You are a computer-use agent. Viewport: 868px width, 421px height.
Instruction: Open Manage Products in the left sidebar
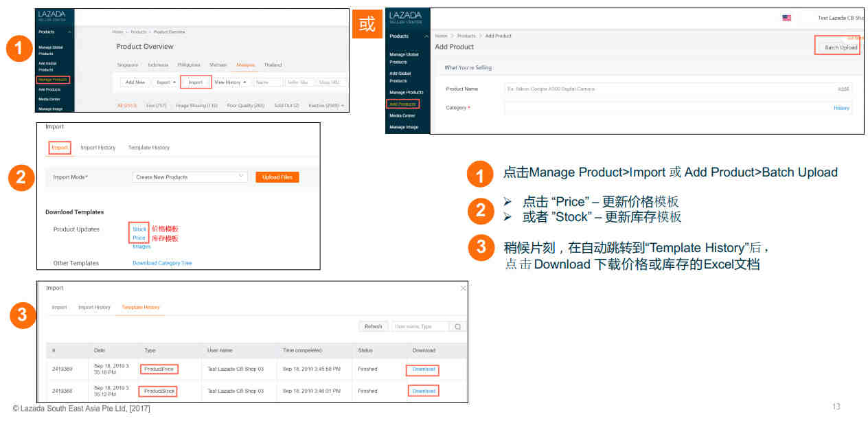click(x=53, y=80)
